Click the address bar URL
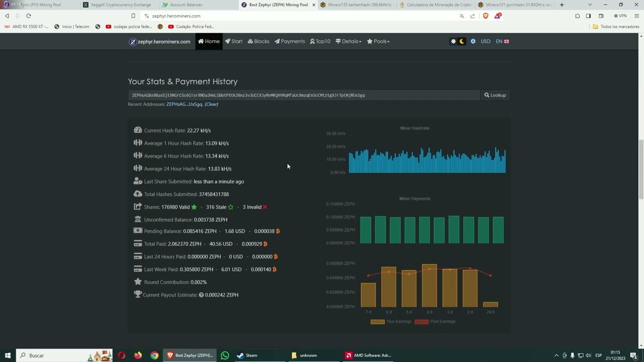Viewport: 644px width, 362px height. click(x=176, y=16)
